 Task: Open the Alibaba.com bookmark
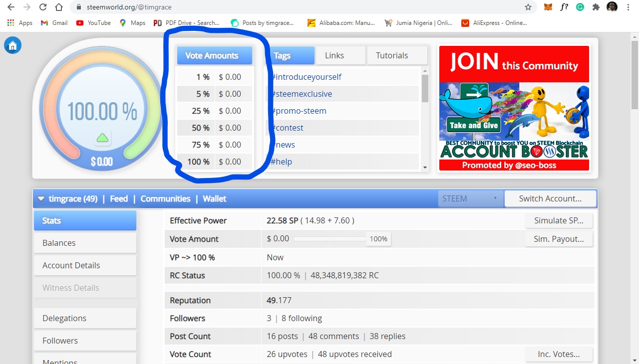pyautogui.click(x=341, y=23)
